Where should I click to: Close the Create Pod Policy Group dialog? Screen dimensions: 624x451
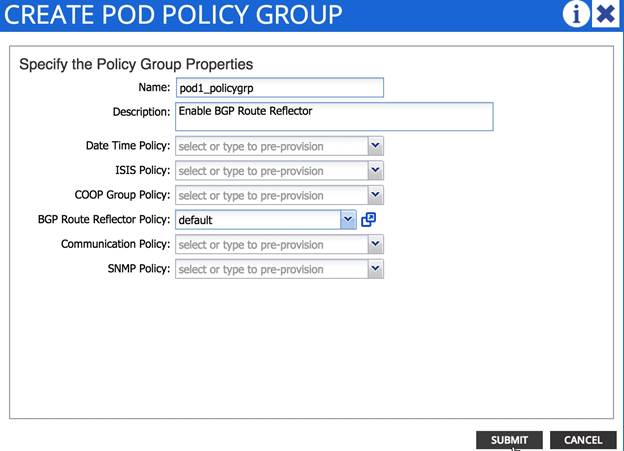[x=605, y=14]
